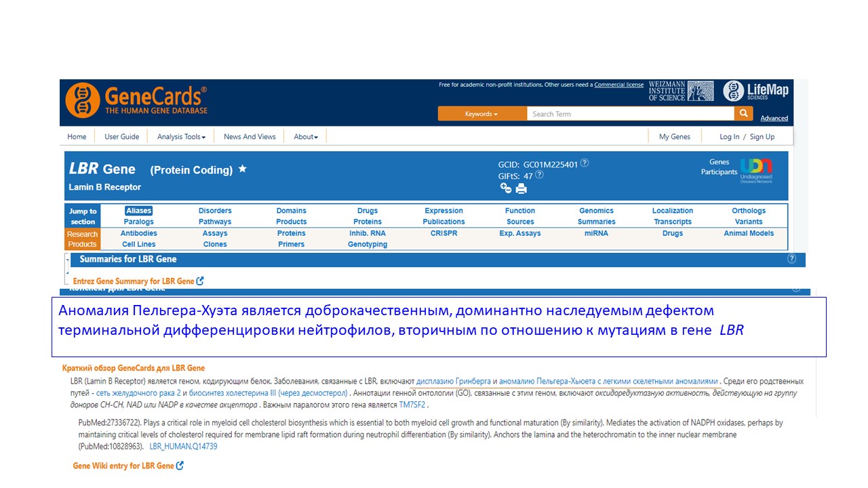868x488 pixels.
Task: Open Keywords search type dropdown
Action: 482,114
